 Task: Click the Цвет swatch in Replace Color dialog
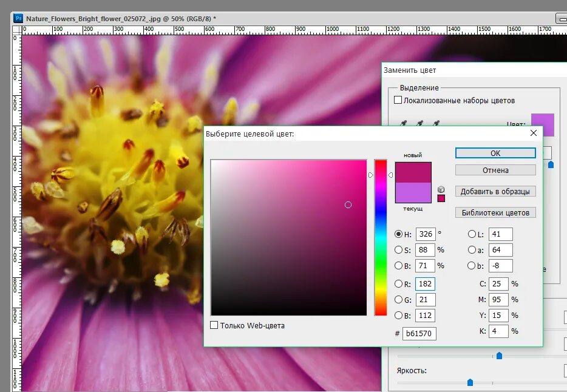tap(542, 124)
